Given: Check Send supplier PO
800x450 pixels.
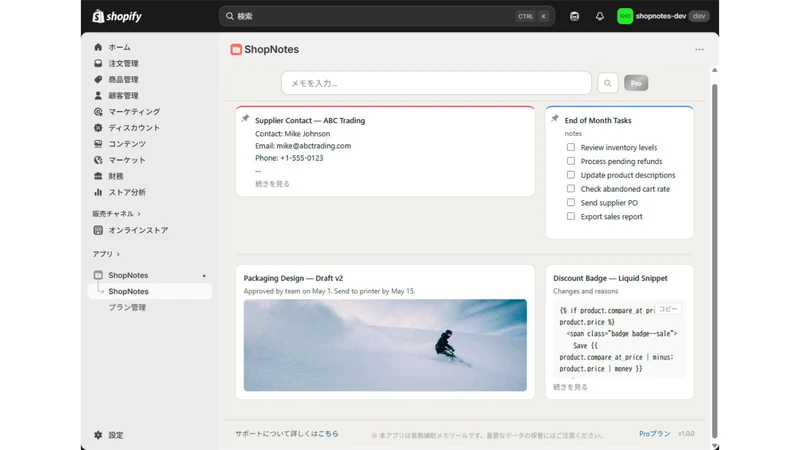Looking at the screenshot, I should click(571, 202).
